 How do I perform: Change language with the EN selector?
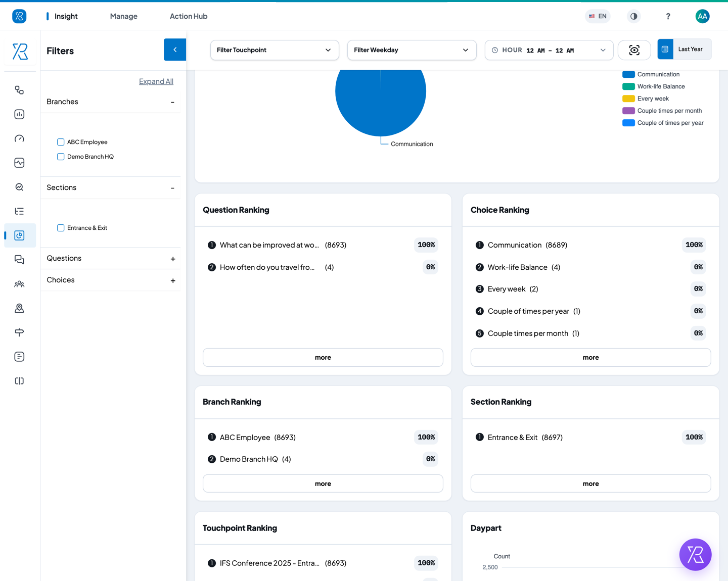coord(598,16)
